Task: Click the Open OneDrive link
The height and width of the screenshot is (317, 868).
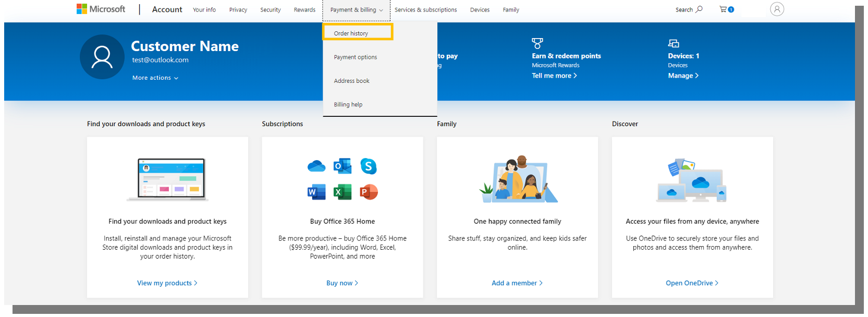Action: pyautogui.click(x=692, y=283)
